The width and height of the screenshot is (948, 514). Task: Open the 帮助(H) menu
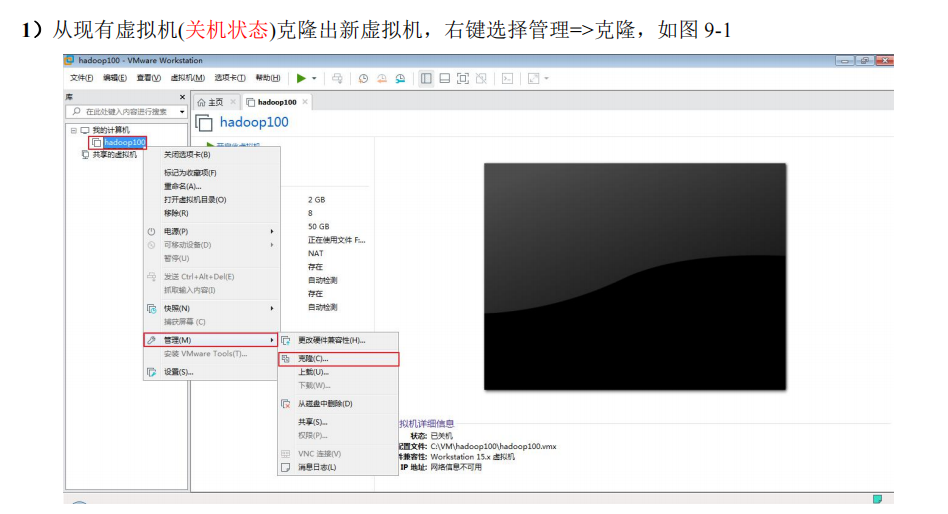[268, 78]
